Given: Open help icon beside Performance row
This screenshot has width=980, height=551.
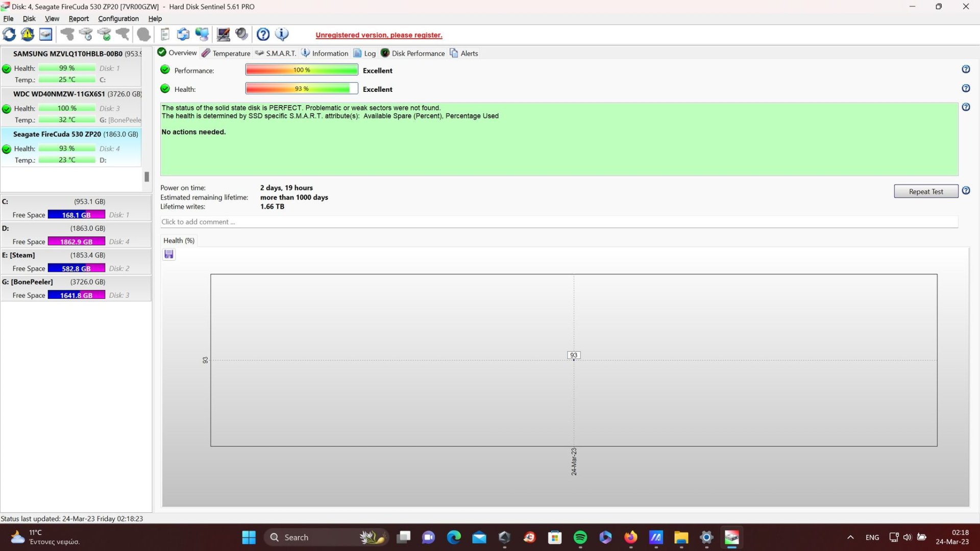Looking at the screenshot, I should coord(966,69).
